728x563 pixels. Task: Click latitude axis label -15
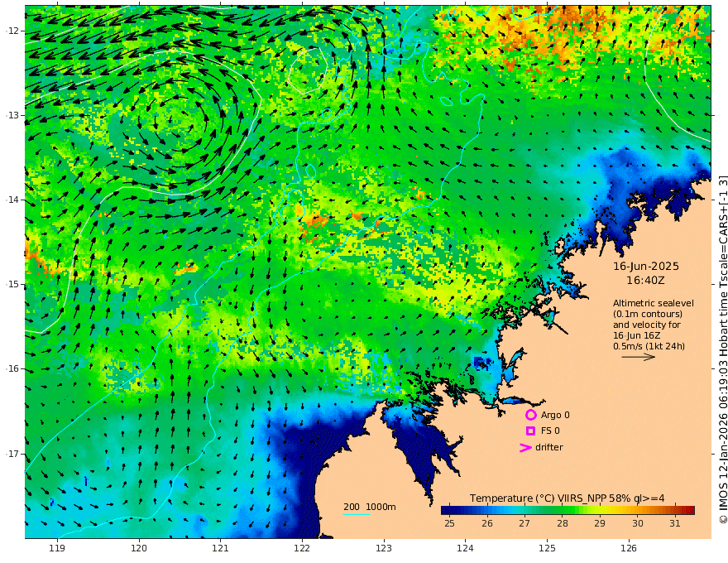click(x=12, y=284)
